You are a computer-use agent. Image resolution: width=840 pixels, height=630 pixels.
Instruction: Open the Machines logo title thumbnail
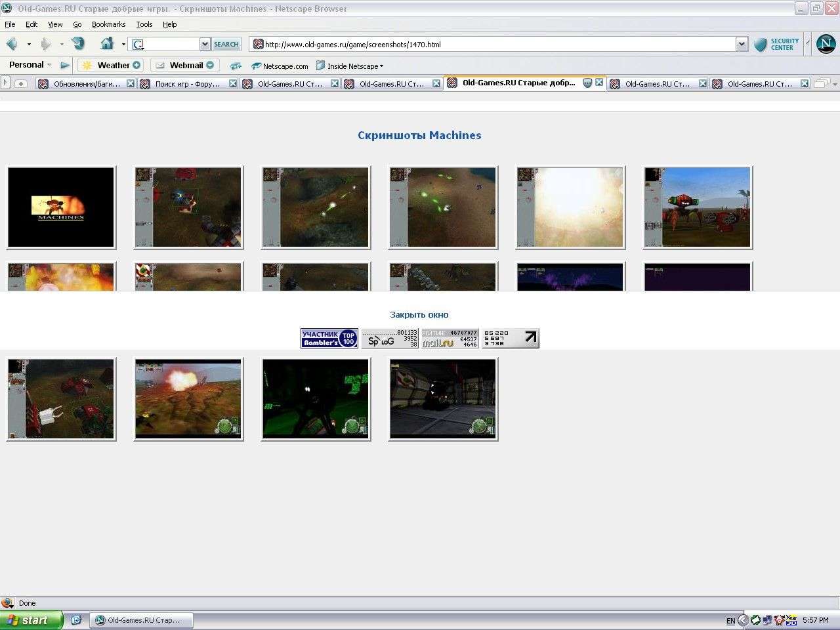tap(61, 207)
